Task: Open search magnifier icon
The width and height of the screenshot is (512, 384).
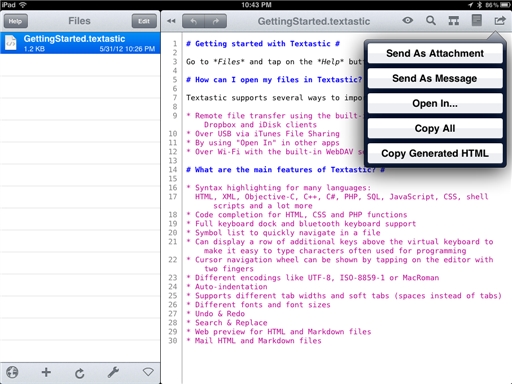Action: tap(431, 21)
